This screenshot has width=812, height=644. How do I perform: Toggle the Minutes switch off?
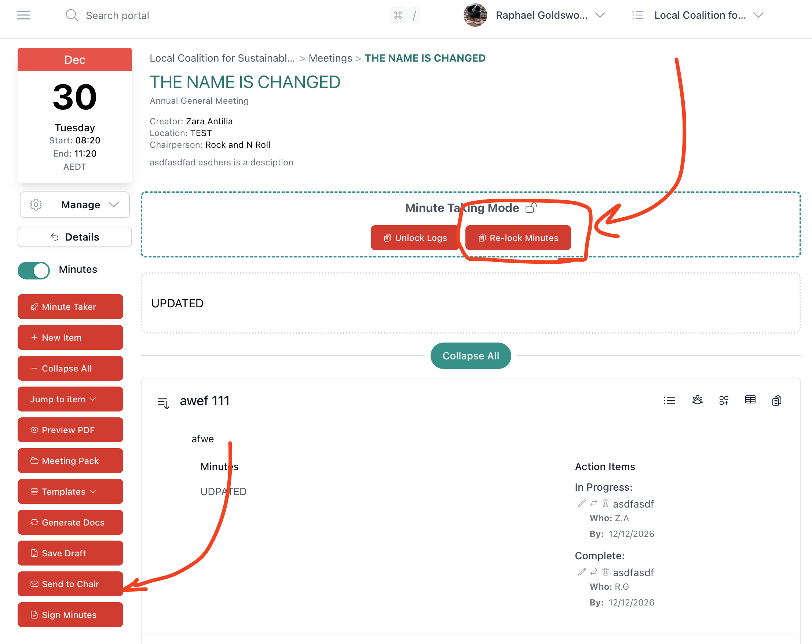tap(34, 270)
